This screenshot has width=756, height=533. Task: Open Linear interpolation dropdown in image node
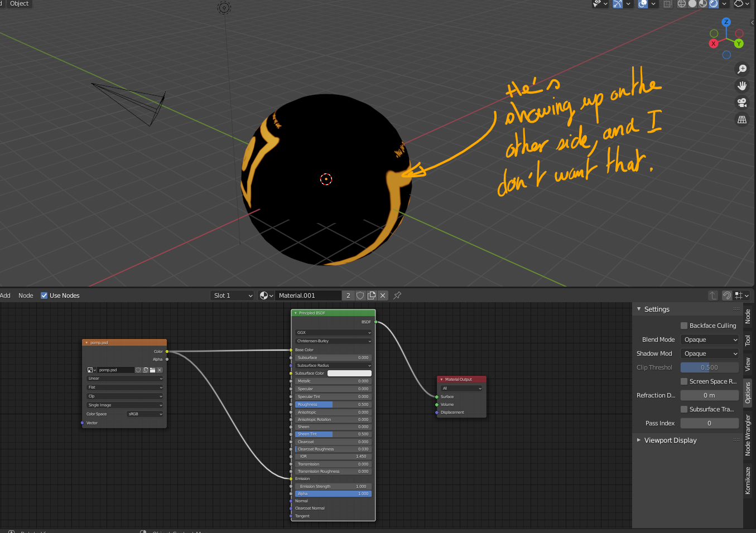click(x=125, y=379)
